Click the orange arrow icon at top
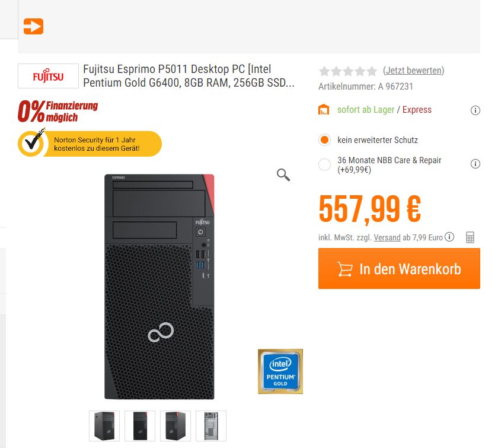The width and height of the screenshot is (498, 448). [33, 26]
